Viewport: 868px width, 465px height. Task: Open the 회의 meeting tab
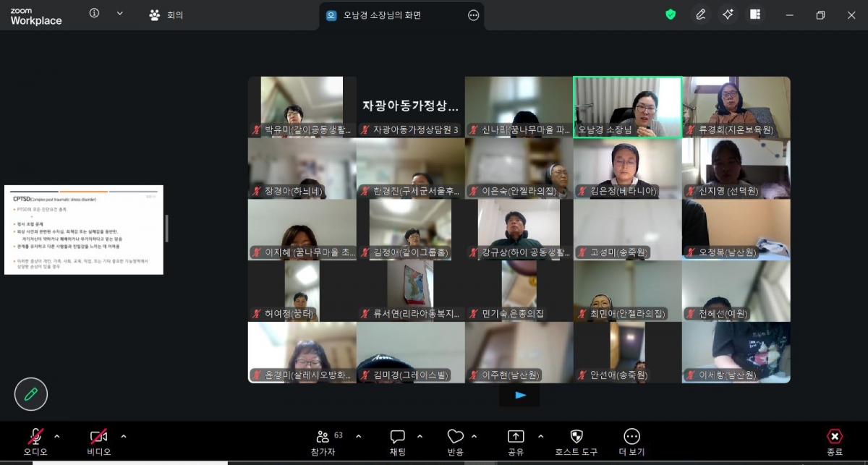[166, 15]
